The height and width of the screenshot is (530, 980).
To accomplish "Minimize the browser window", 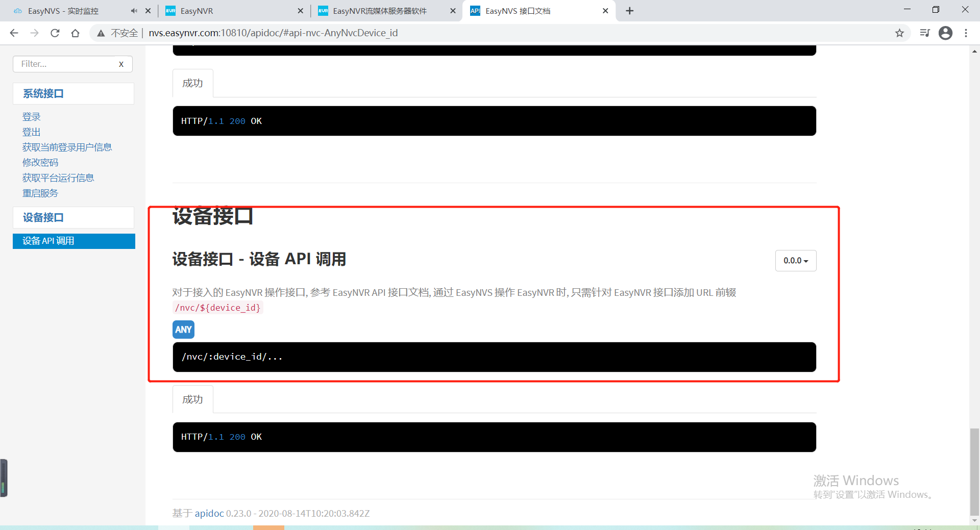I will [x=907, y=10].
